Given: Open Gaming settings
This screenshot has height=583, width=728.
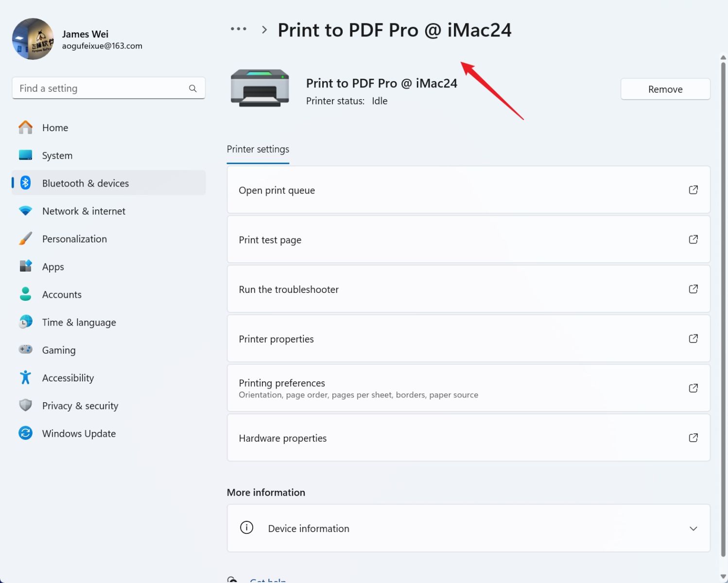Looking at the screenshot, I should pos(108,349).
